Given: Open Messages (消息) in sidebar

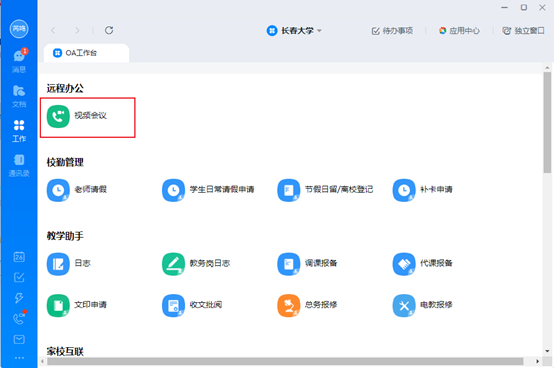Looking at the screenshot, I should (x=19, y=60).
